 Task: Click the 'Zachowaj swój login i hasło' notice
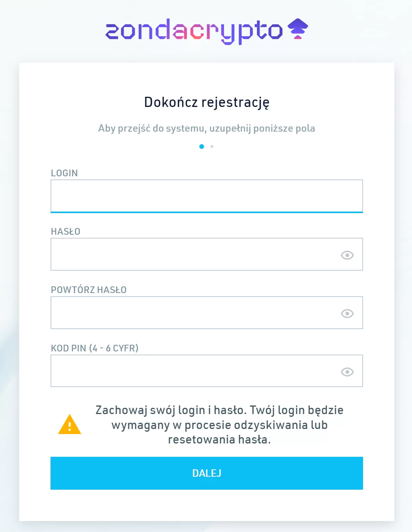click(219, 425)
